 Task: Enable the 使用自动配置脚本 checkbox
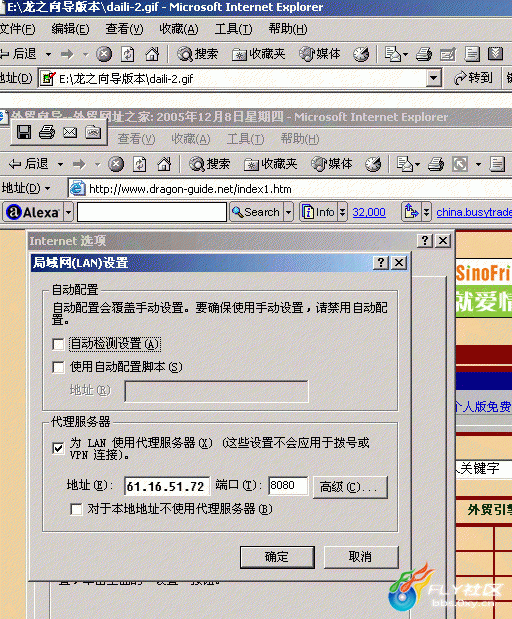[58, 368]
